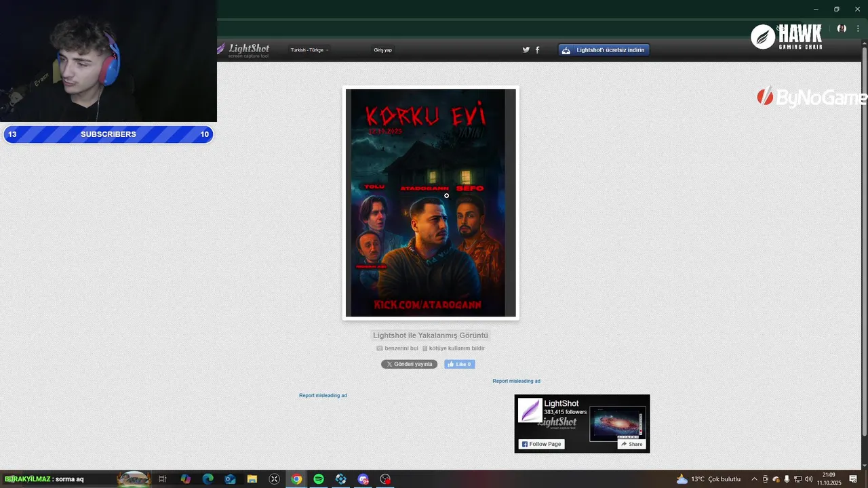This screenshot has width=868, height=488.
Task: Open the blue diamond app on the taskbar
Action: (341, 479)
